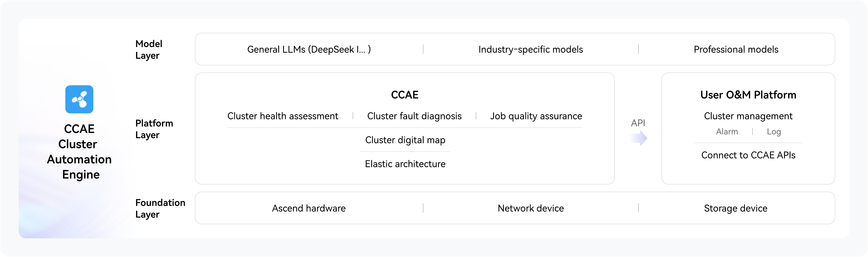
Task: Select Job quality assurance
Action: tap(536, 116)
